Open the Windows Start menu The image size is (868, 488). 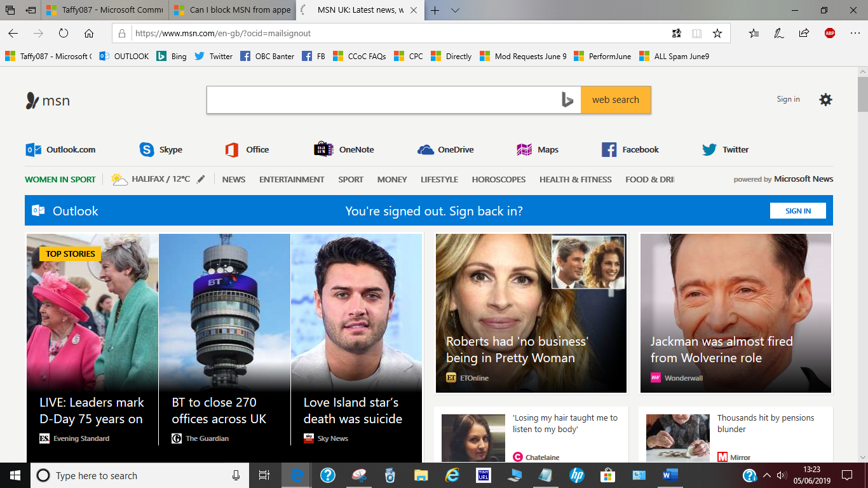coord(15,475)
